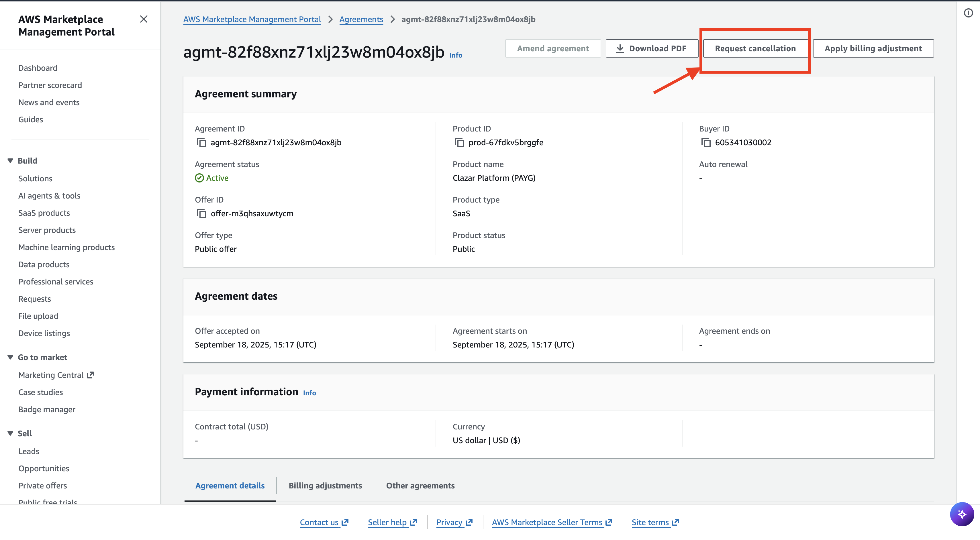Collapse the Go to market section
The image size is (980, 540).
coord(10,358)
